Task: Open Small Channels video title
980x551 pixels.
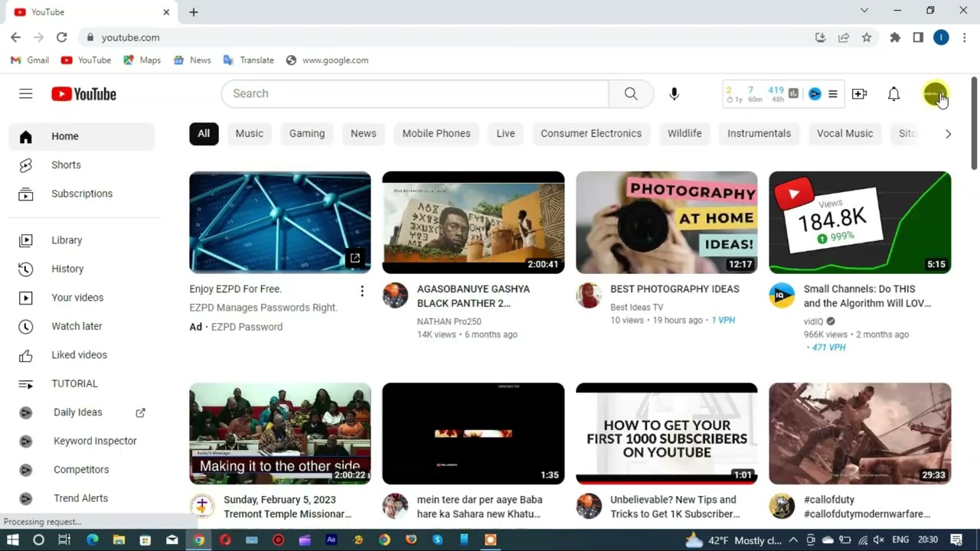Action: click(867, 296)
